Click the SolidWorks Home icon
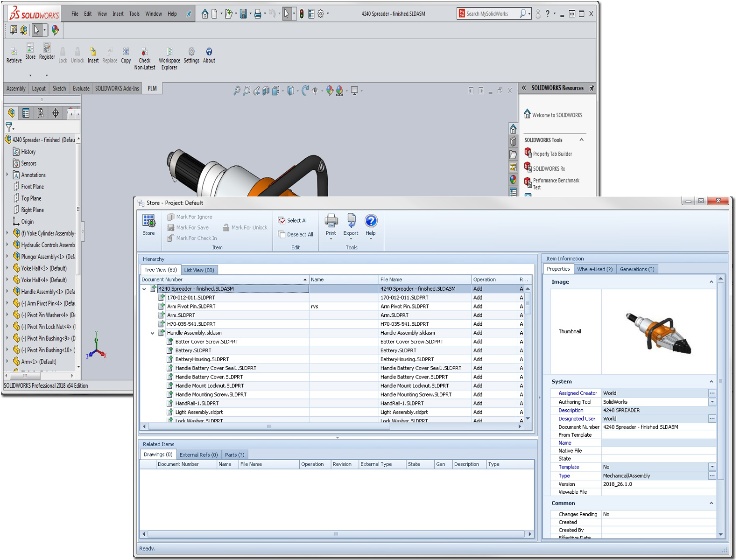747x560 pixels. click(205, 14)
